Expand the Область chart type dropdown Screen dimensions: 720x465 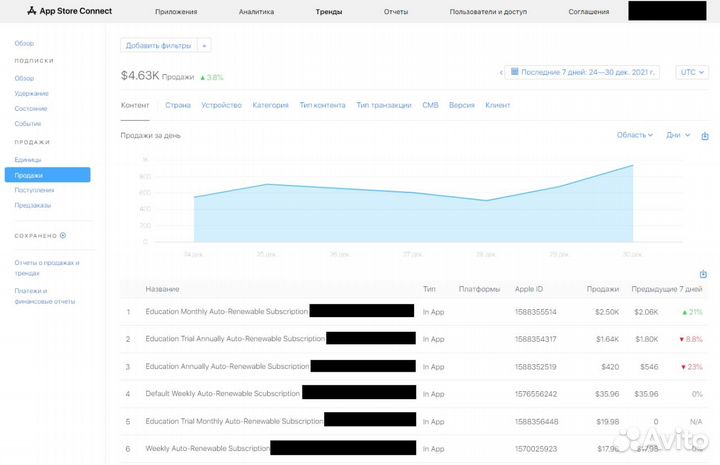pos(634,135)
